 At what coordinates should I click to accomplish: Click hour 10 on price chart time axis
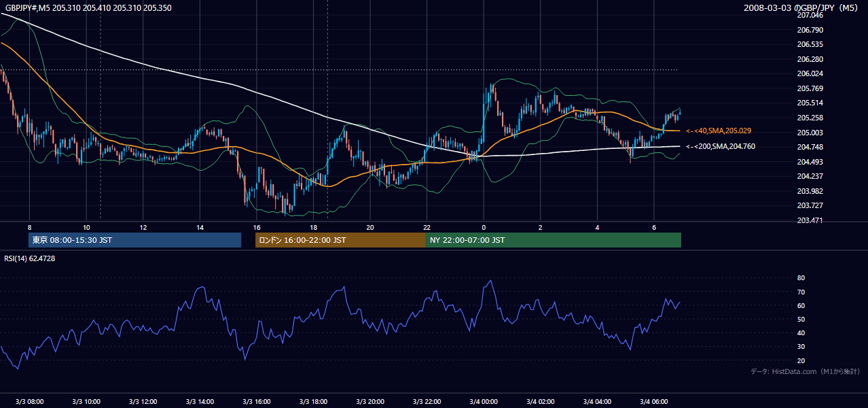pyautogui.click(x=86, y=227)
